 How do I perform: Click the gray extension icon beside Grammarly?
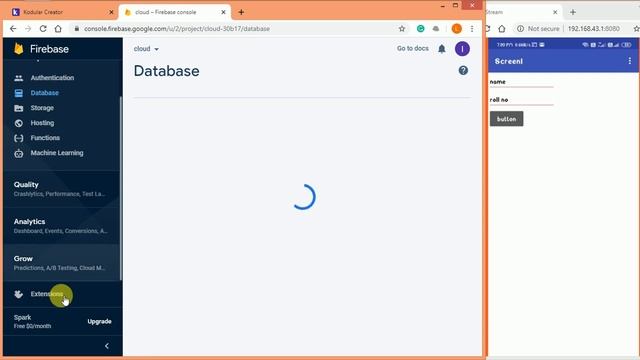click(436, 29)
